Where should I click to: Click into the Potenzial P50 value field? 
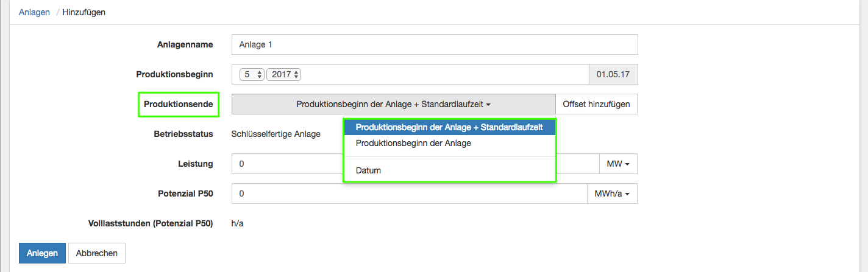(x=408, y=194)
